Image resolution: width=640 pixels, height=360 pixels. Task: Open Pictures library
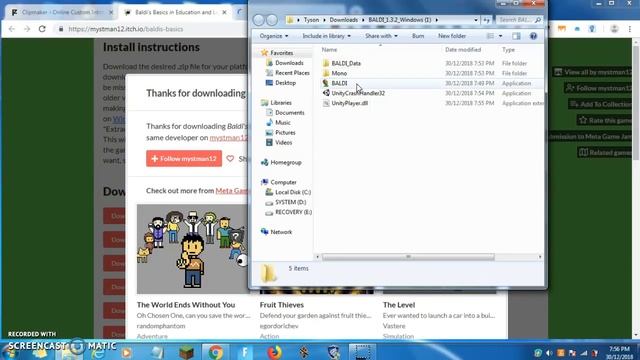[280, 133]
